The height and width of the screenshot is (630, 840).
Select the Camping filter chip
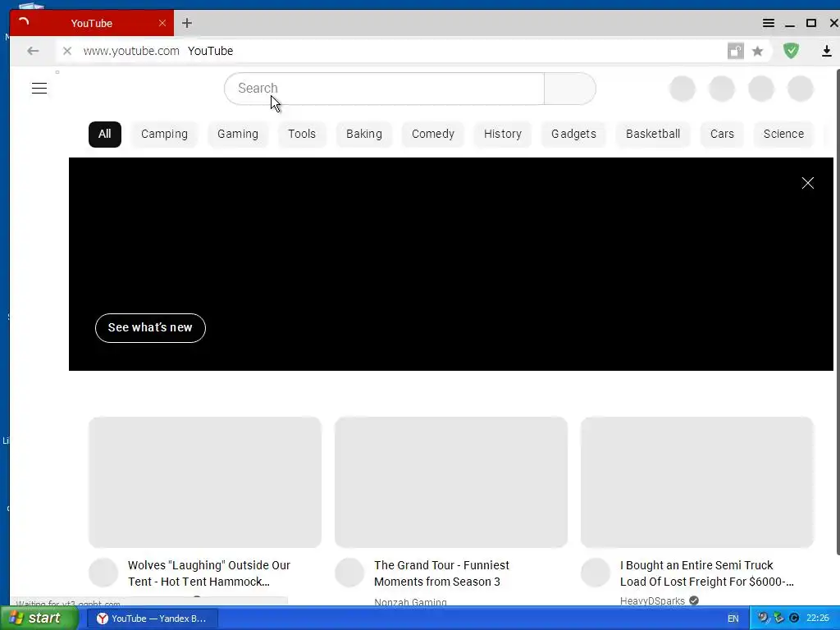tap(164, 134)
